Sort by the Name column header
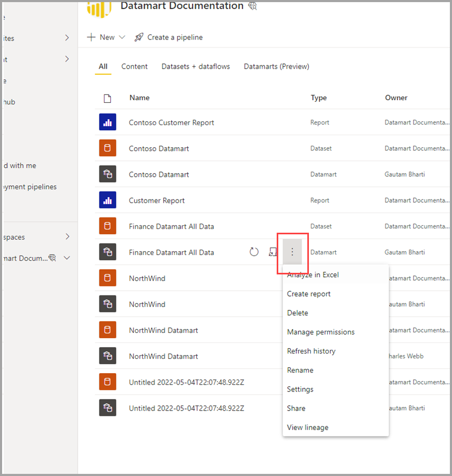The width and height of the screenshot is (452, 476). 139,98
